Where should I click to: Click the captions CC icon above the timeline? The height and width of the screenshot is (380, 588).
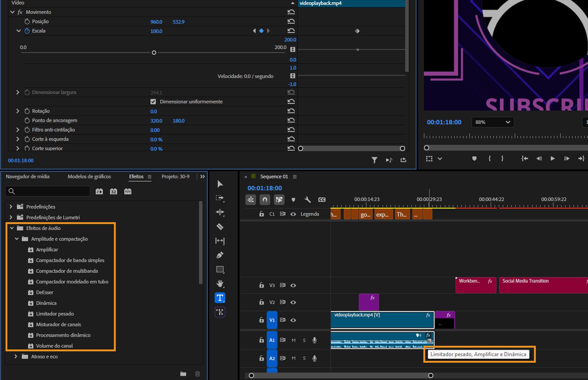pyautogui.click(x=322, y=199)
